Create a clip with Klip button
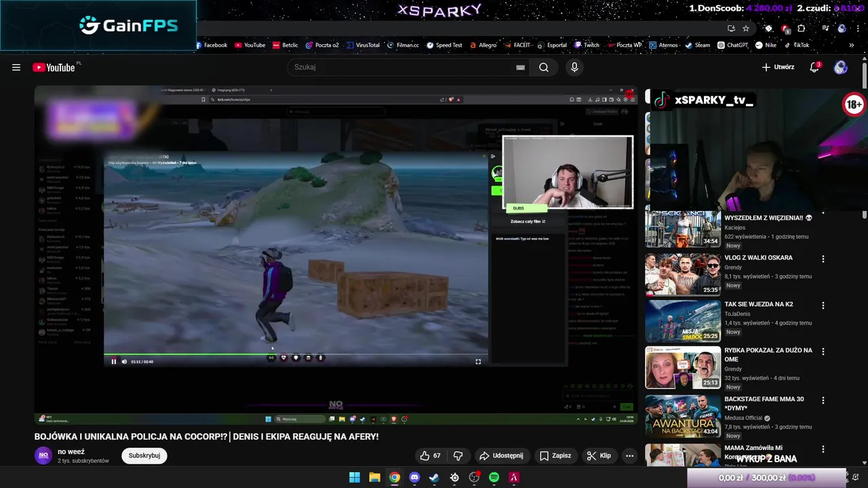Viewport: 868px width, 488px height. (x=599, y=455)
